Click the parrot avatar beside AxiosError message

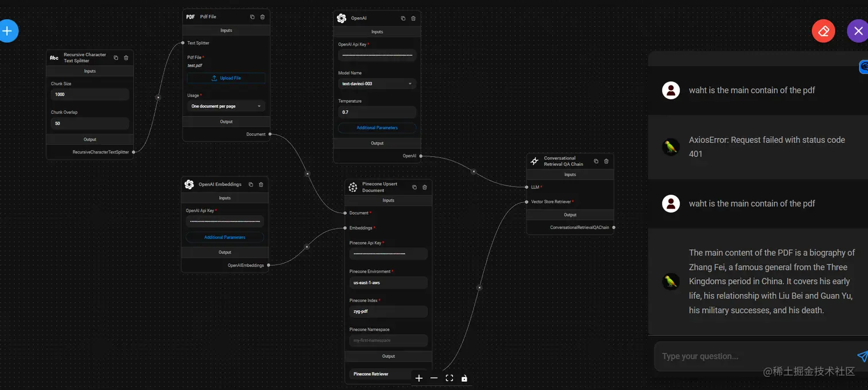tap(671, 147)
